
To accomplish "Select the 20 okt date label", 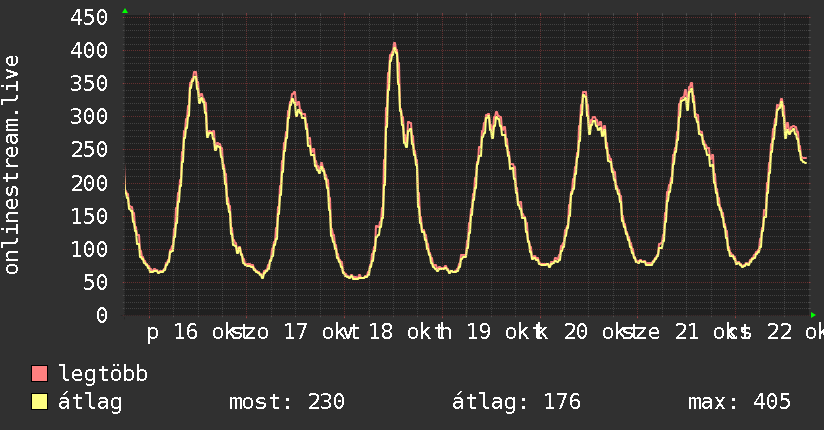I will coord(596,332).
